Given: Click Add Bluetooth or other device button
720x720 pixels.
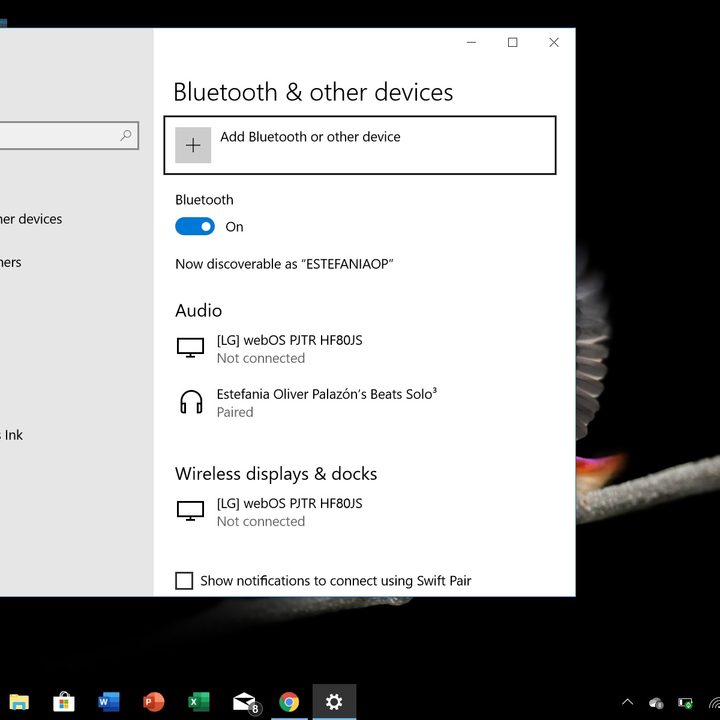Looking at the screenshot, I should [360, 145].
